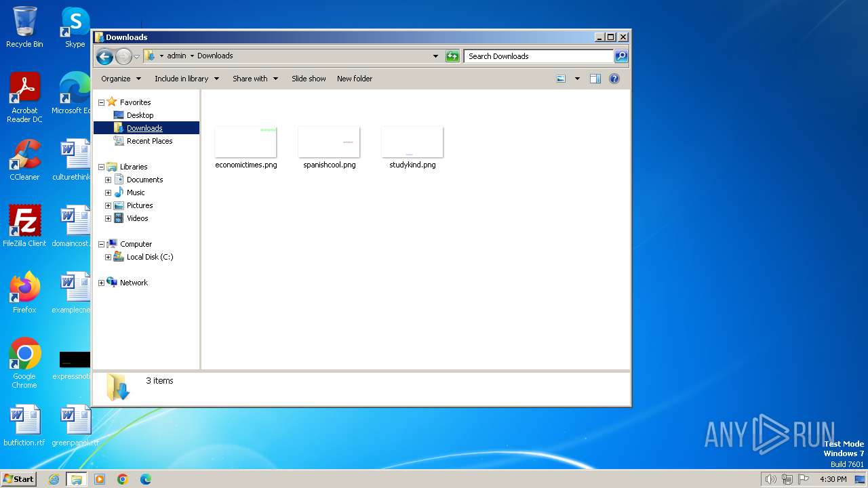Open the Organize menu
Image resolution: width=868 pixels, height=488 pixels.
(121, 79)
